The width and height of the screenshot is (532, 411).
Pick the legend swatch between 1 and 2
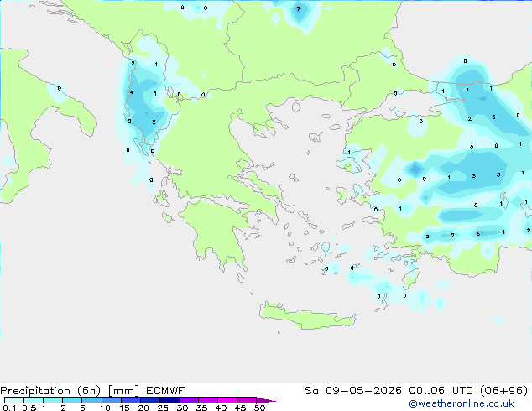[53, 400]
